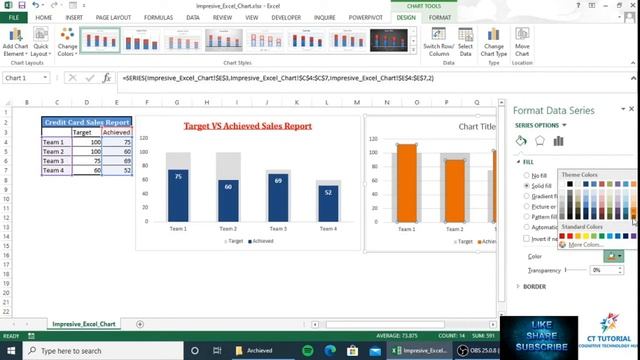Open the Series Options bar chart tab
The image size is (640, 360).
coord(558,141)
